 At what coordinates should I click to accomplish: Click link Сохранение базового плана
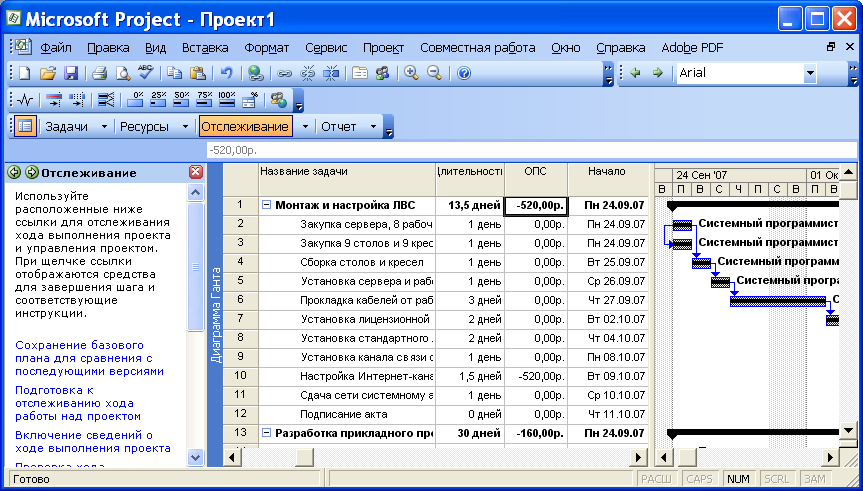point(89,358)
